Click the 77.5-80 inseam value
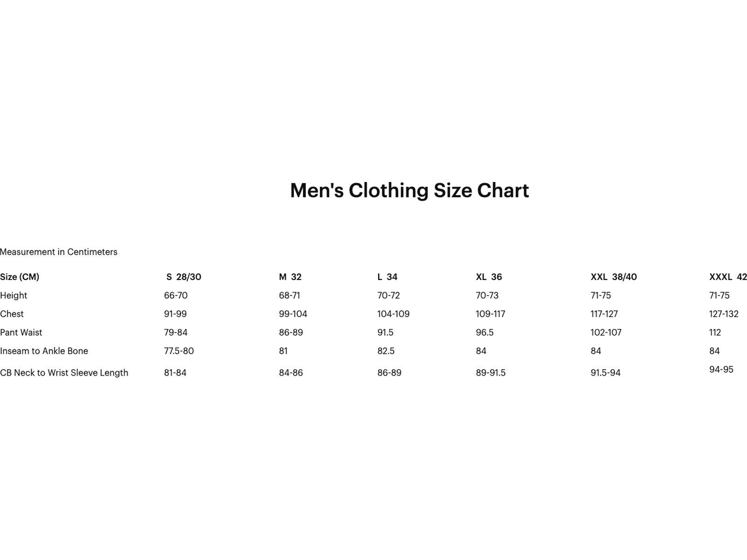 (179, 351)
